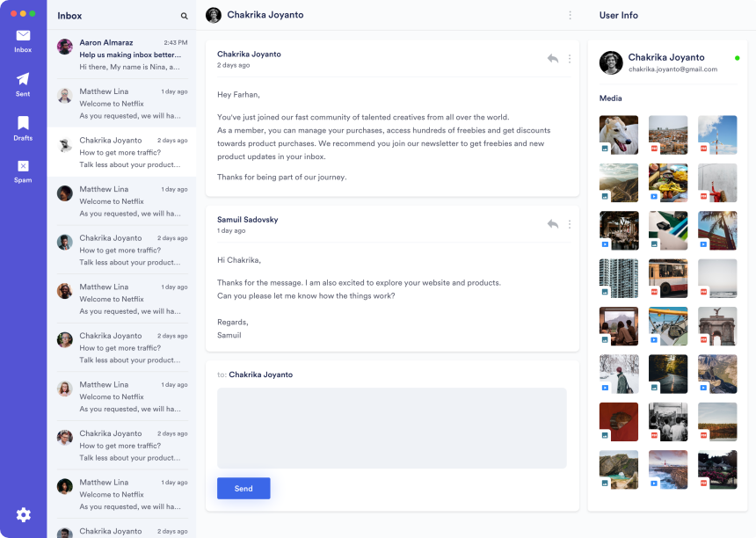The height and width of the screenshot is (538, 756).
Task: Click the search icon beside Inbox
Action: click(x=185, y=16)
